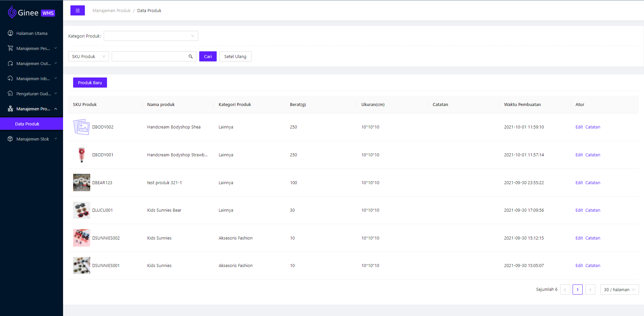Open the Kategori Produk dropdown
Image resolution: width=644 pixels, height=316 pixels.
pyautogui.click(x=151, y=36)
